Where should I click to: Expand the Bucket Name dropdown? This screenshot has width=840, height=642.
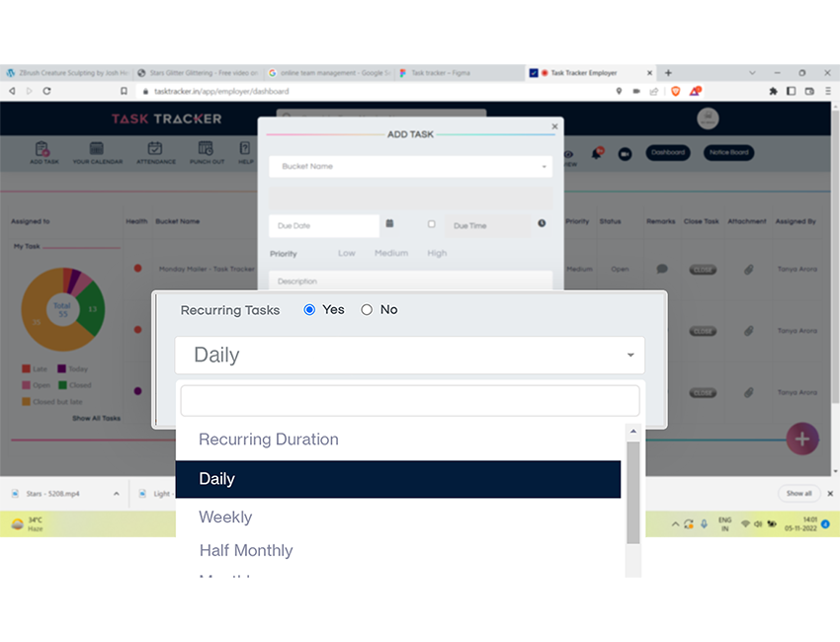[410, 167]
